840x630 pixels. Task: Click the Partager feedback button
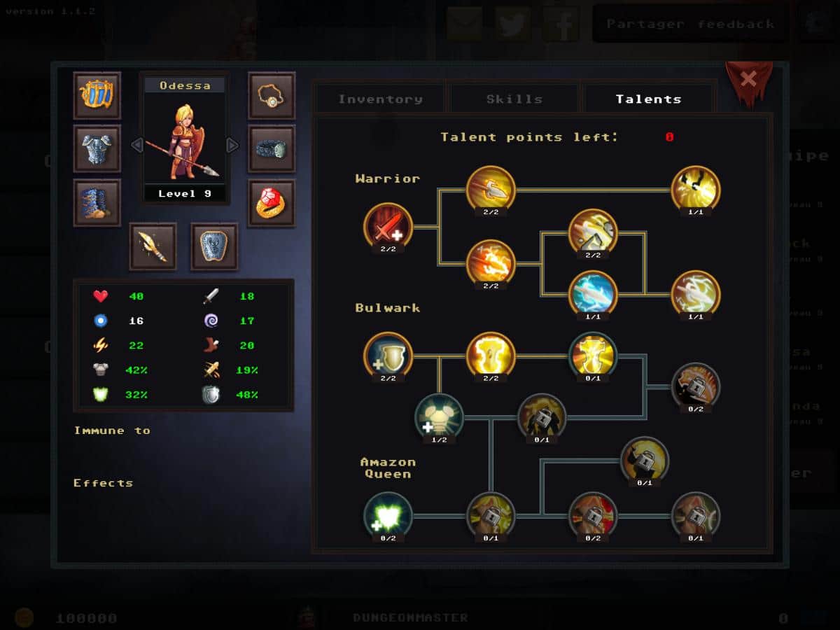[x=690, y=24]
